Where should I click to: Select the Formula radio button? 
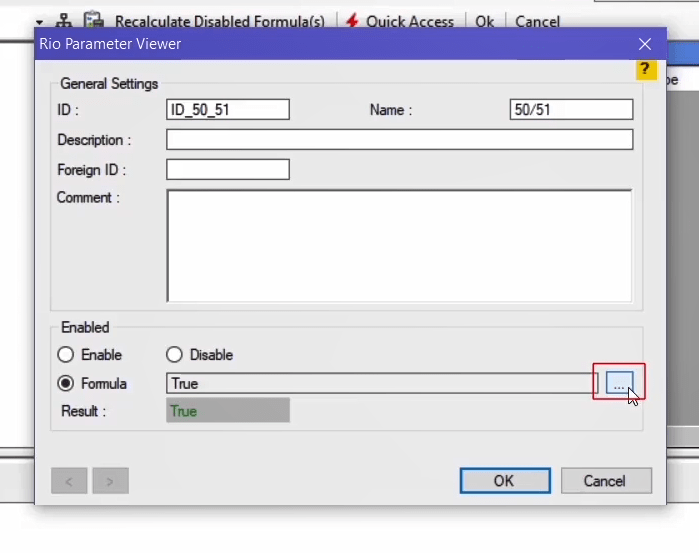click(x=66, y=383)
